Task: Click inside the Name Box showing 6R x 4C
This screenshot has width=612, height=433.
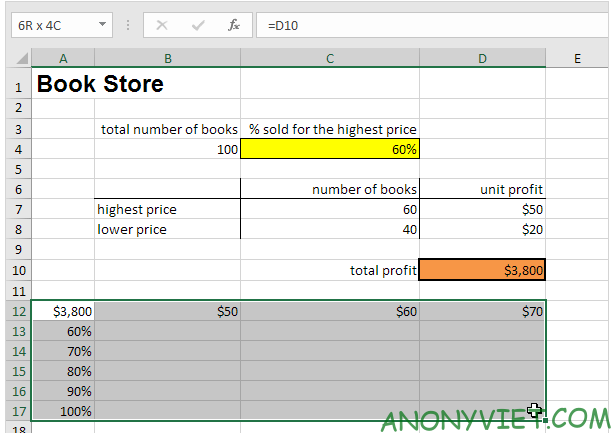Action: (x=50, y=25)
